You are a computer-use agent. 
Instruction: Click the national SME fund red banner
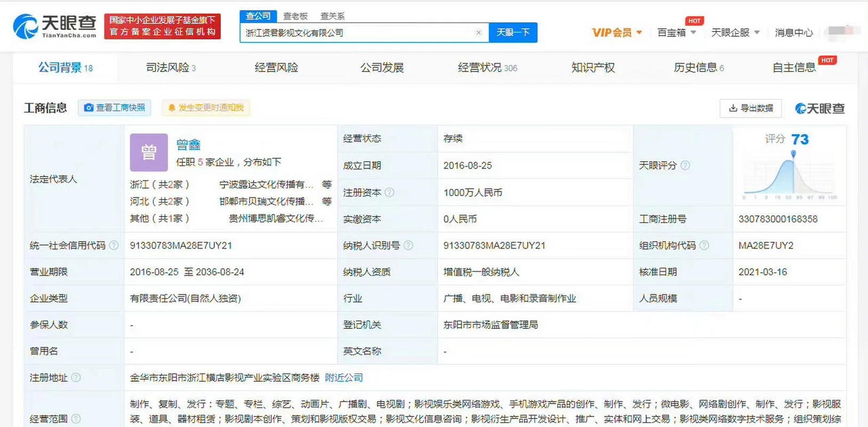[163, 26]
